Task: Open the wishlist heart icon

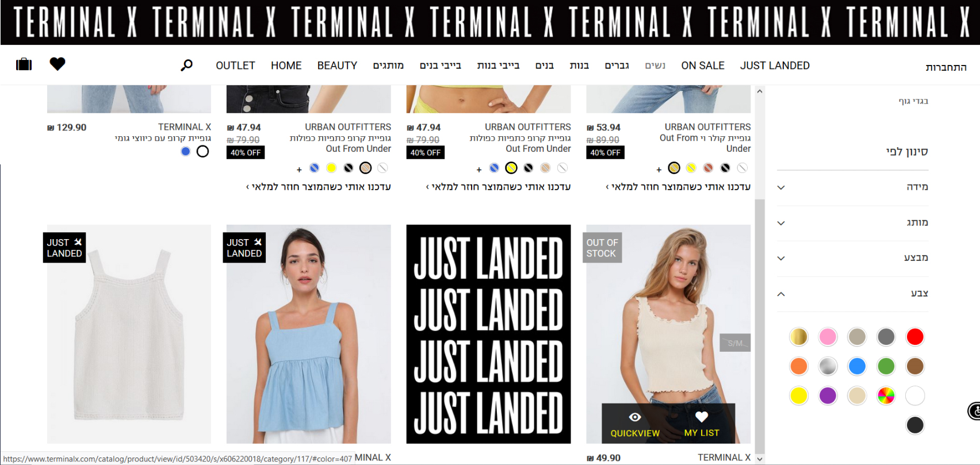Action: click(x=58, y=64)
